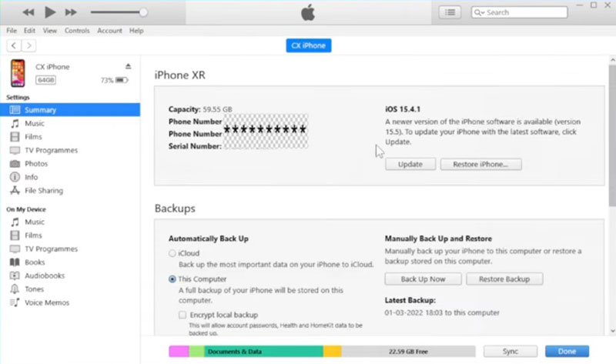Click the iOS 15.4.1 version text
The height and width of the screenshot is (364, 616).
tap(403, 109)
